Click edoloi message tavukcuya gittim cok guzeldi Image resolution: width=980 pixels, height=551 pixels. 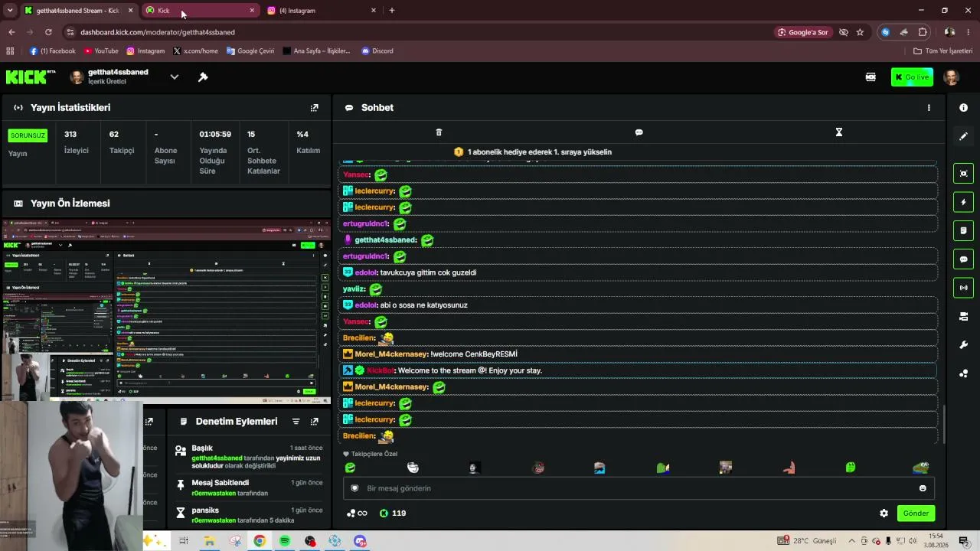click(x=428, y=272)
